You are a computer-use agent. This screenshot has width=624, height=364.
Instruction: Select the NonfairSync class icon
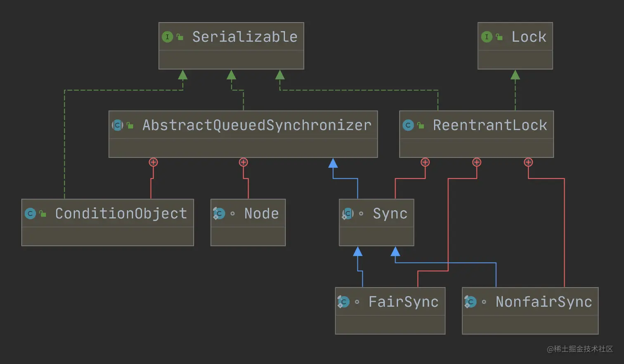(x=470, y=301)
